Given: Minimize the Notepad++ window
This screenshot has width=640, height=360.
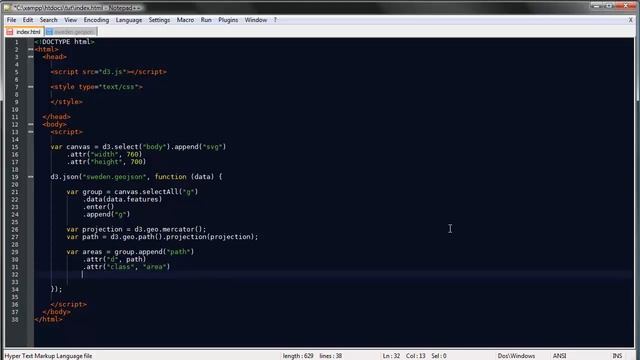Looking at the screenshot, I should 597,6.
